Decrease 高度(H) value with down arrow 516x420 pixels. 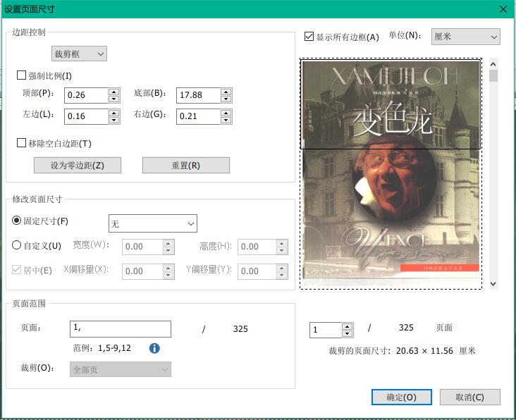click(x=282, y=251)
